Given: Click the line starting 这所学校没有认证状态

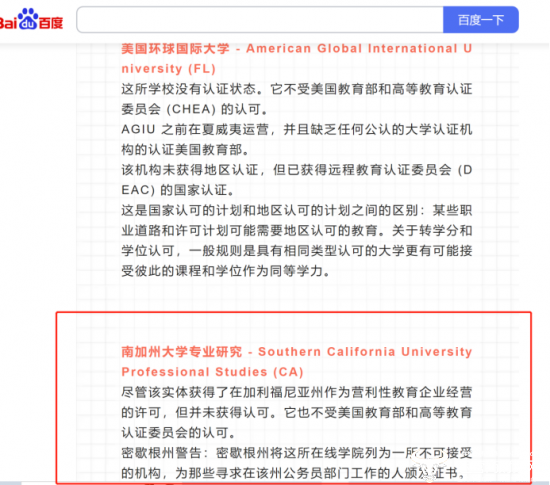Looking at the screenshot, I should coord(296,89).
